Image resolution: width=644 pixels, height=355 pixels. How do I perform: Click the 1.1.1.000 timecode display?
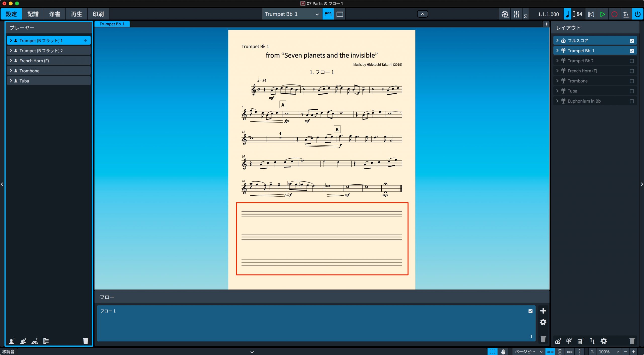[x=548, y=14]
